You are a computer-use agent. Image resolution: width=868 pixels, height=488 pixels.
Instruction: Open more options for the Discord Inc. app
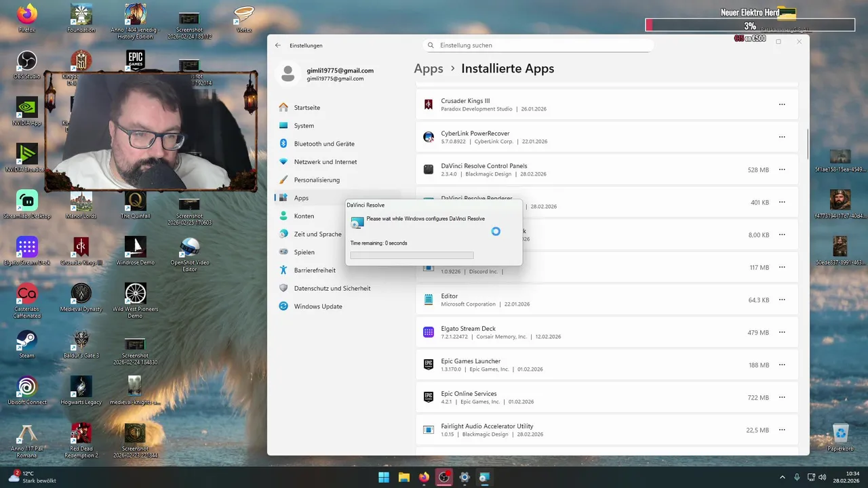[x=782, y=267]
